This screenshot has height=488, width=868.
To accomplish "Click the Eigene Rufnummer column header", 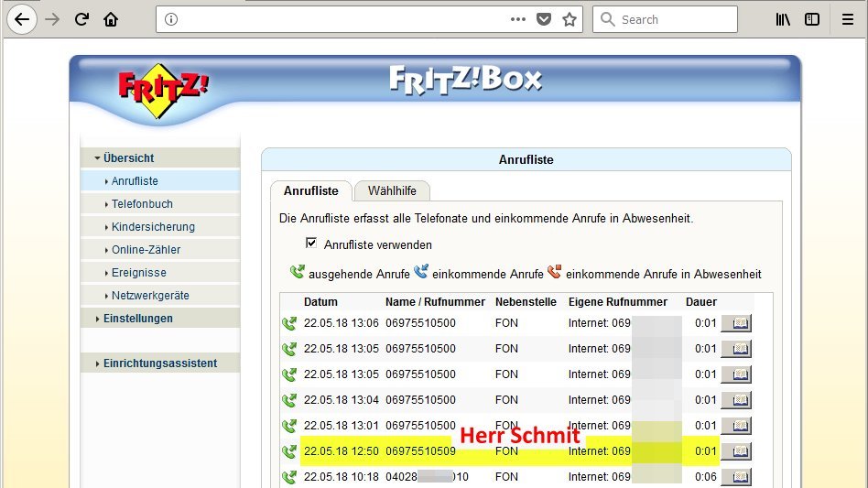I will pos(618,302).
